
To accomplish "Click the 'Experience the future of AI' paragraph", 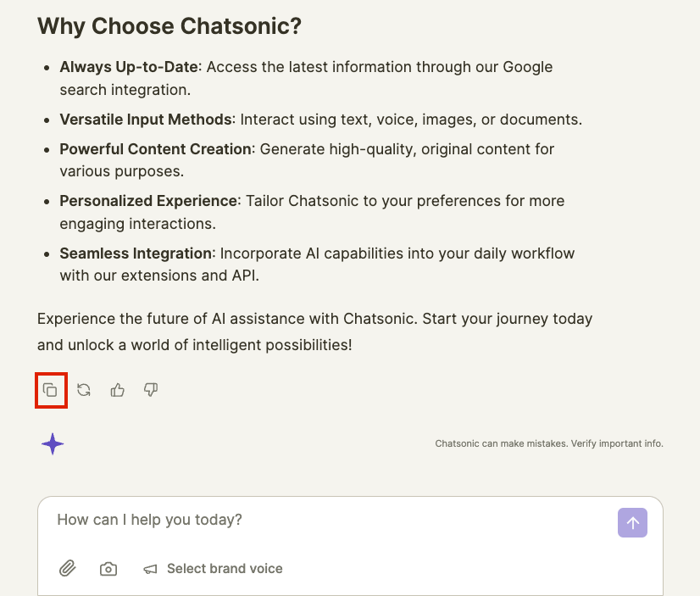I will 314,331.
